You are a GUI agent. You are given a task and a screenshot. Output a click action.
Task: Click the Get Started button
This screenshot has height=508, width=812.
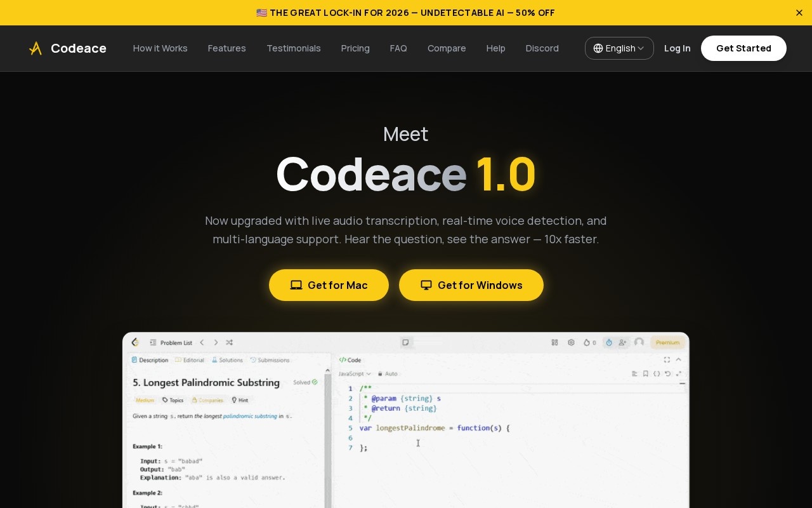pos(743,48)
